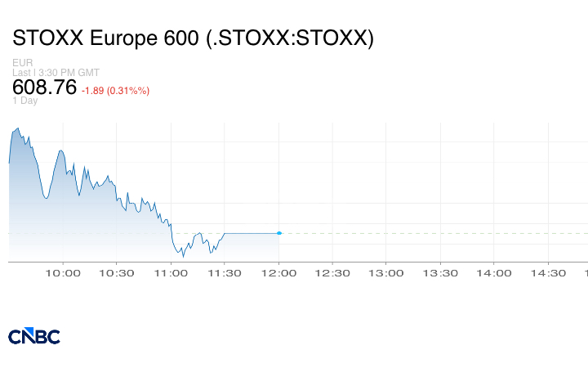Screen dimensions: 588x368
Task: Click the 14:00 time axis label
Action: point(494,273)
